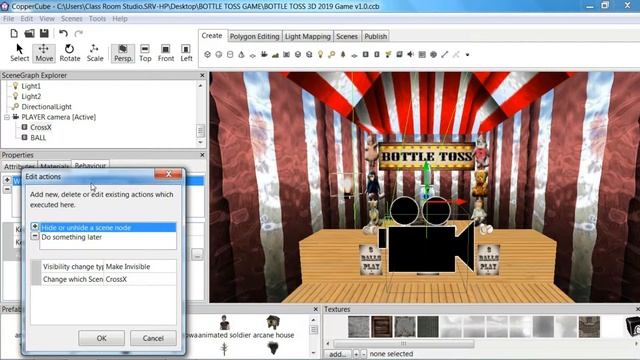Click the tree creation icon

[x=343, y=54]
